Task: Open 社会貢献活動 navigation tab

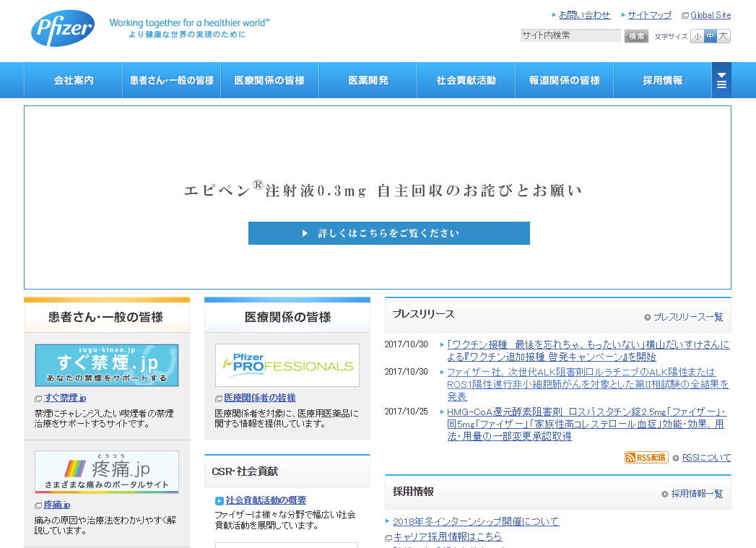Action: [466, 80]
